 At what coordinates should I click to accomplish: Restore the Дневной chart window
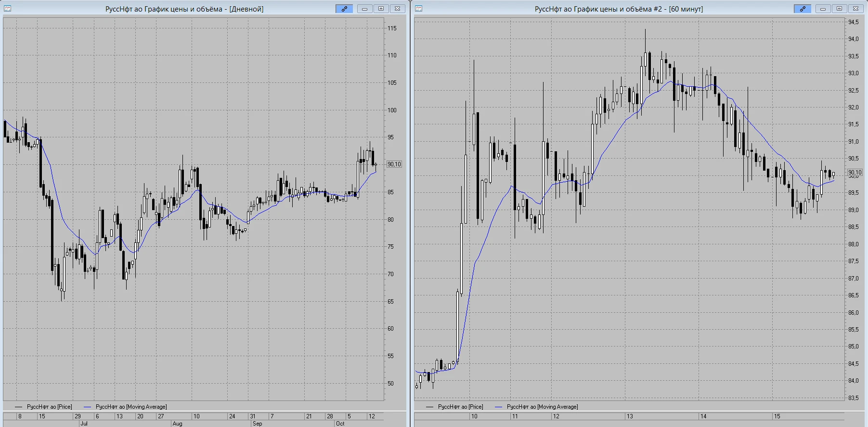381,9
